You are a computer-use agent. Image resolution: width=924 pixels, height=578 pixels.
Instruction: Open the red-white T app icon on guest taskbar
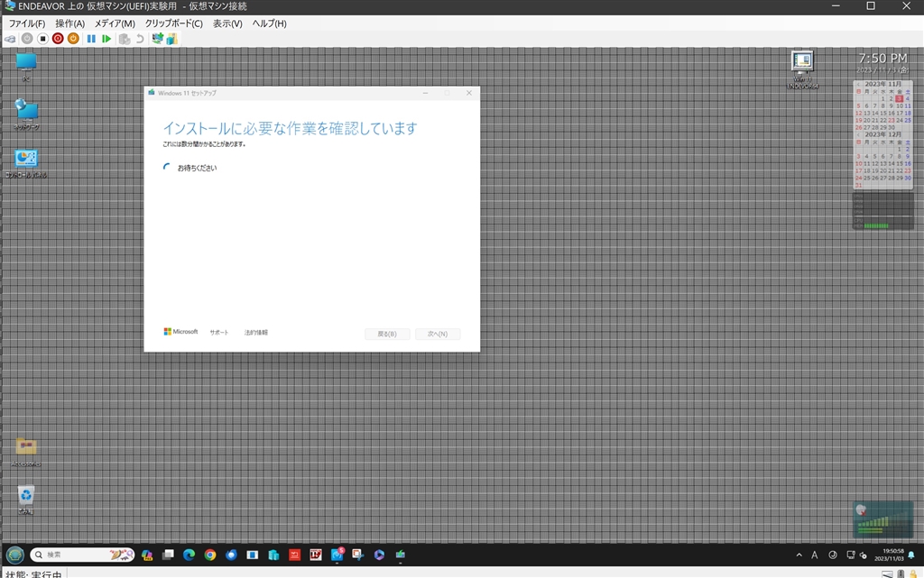(x=316, y=555)
